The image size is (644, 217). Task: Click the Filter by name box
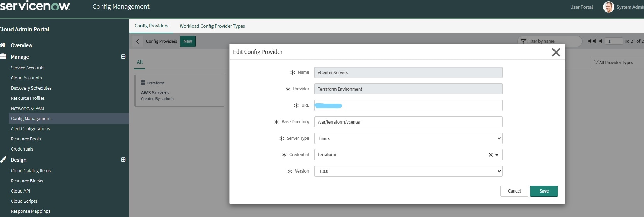pyautogui.click(x=550, y=41)
